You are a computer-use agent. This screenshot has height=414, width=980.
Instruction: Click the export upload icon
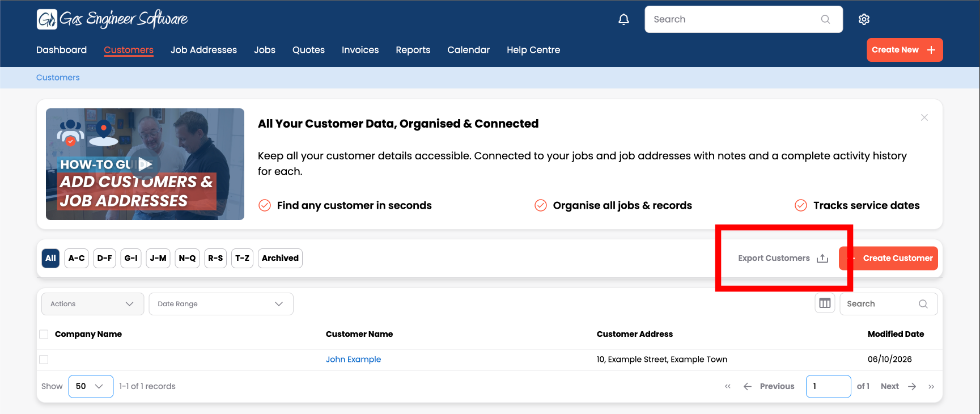pyautogui.click(x=822, y=258)
